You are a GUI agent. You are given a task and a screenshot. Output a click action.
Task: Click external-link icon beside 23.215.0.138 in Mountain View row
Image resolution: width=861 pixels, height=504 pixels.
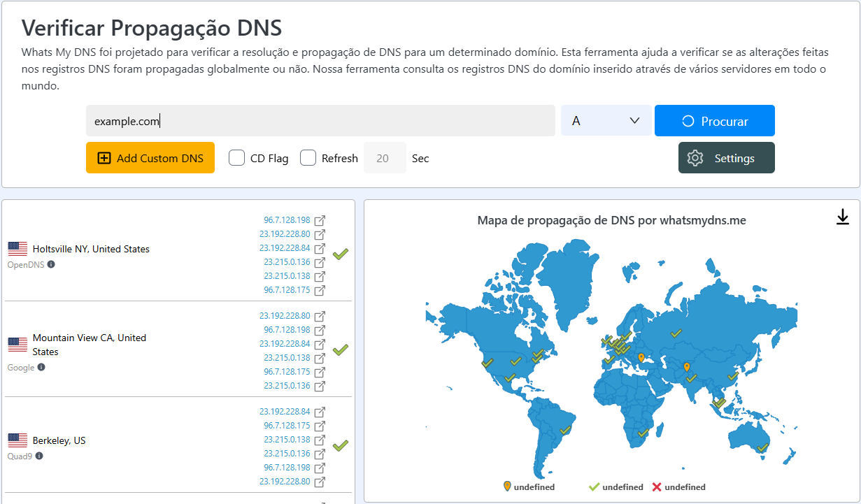320,358
